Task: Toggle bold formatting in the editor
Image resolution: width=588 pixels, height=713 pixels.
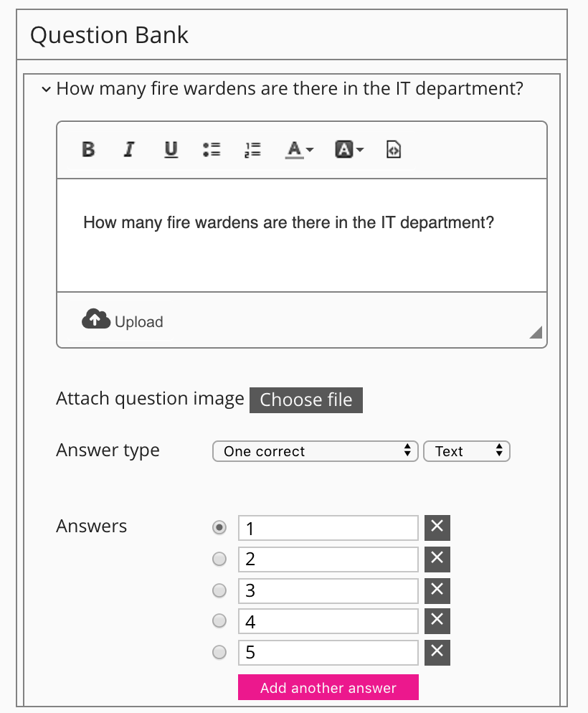Action: (88, 149)
